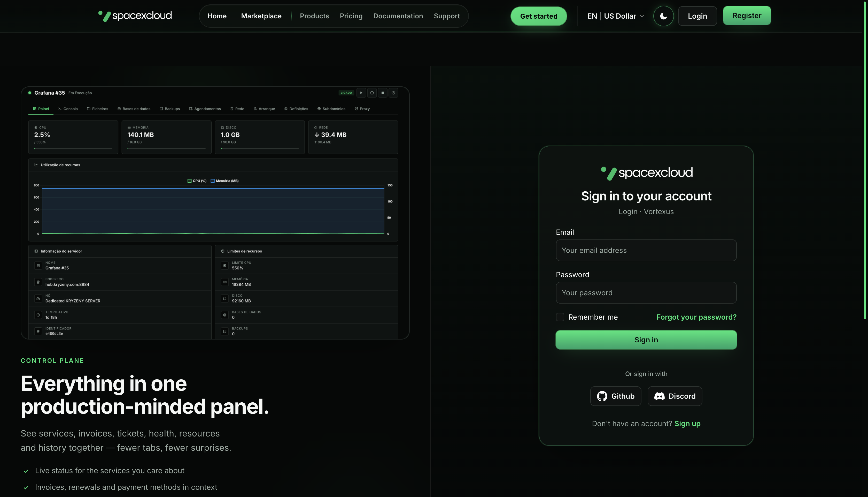Click the Login button in the header

(x=697, y=16)
